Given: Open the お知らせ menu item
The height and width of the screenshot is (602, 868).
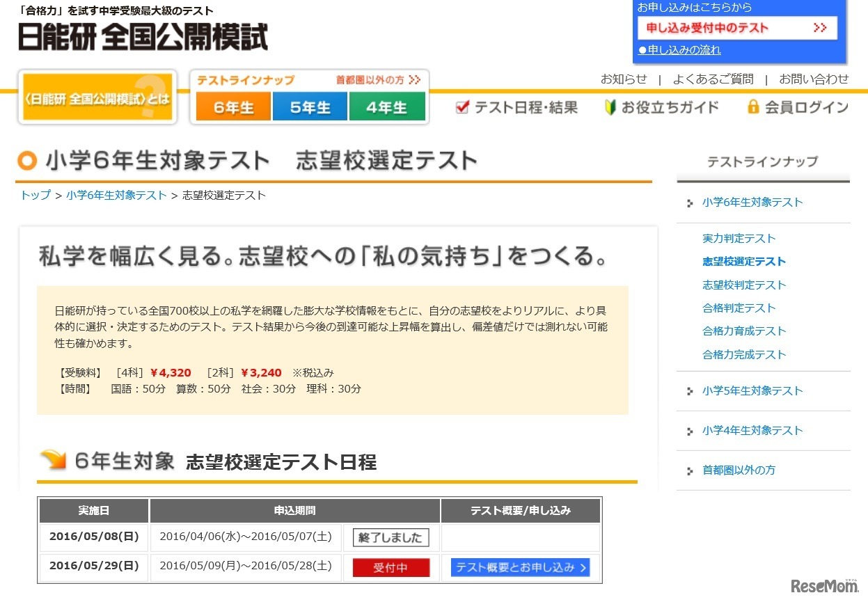Looking at the screenshot, I should pos(624,79).
